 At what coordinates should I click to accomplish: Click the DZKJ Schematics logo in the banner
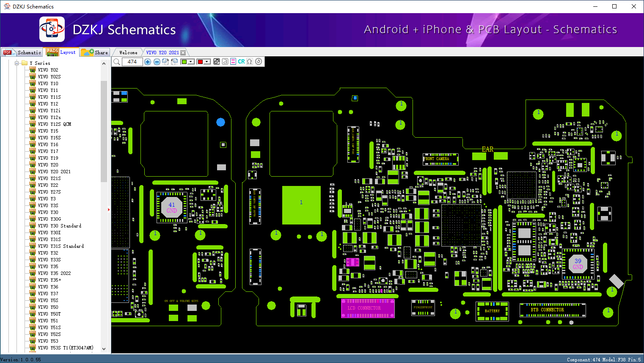(52, 29)
